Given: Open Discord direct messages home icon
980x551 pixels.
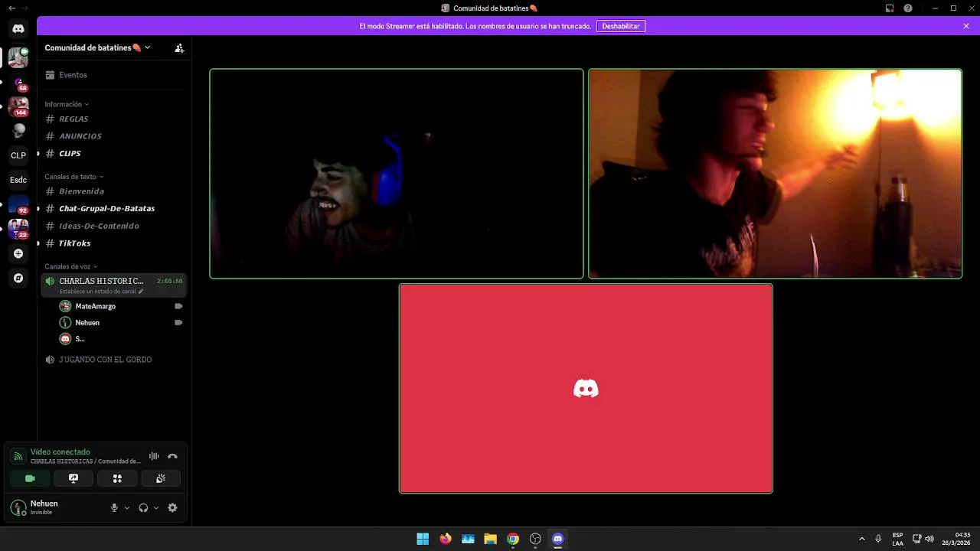Looking at the screenshot, I should (18, 28).
